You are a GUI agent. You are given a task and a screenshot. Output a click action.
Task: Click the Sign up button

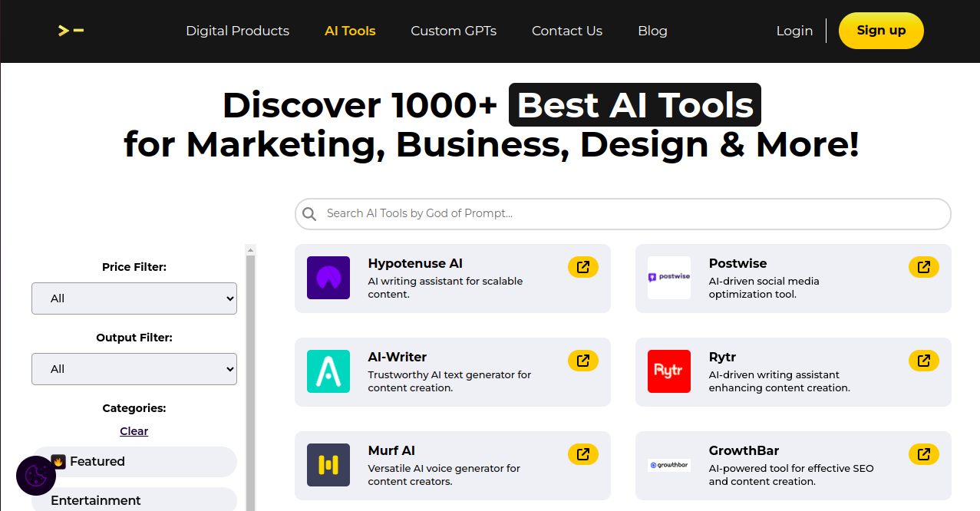tap(881, 31)
